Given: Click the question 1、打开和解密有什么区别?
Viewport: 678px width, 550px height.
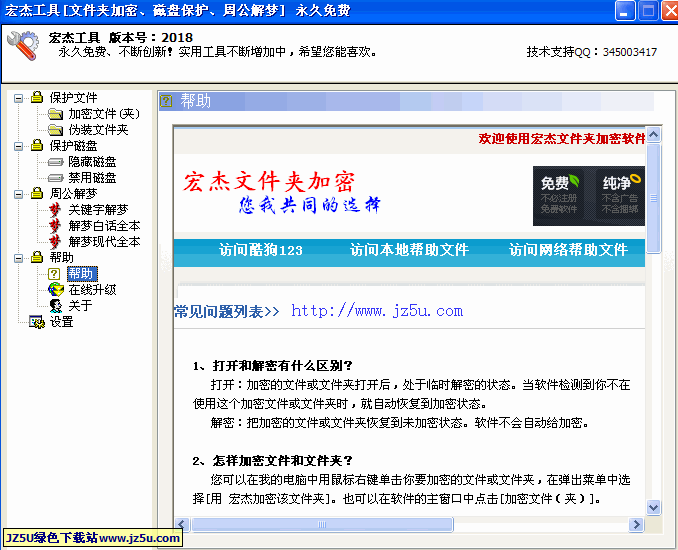Looking at the screenshot, I should [x=272, y=366].
